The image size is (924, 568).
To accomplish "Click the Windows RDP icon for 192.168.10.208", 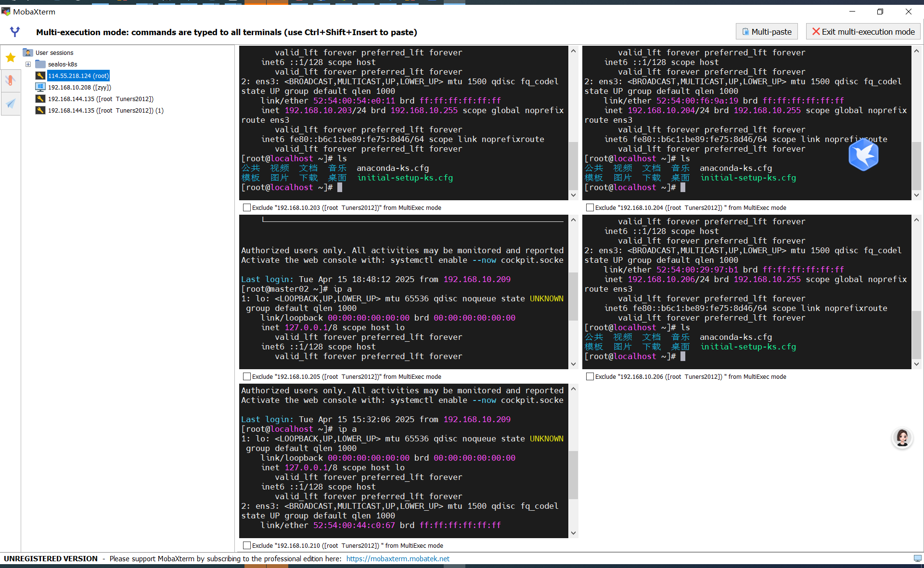I will tap(40, 87).
